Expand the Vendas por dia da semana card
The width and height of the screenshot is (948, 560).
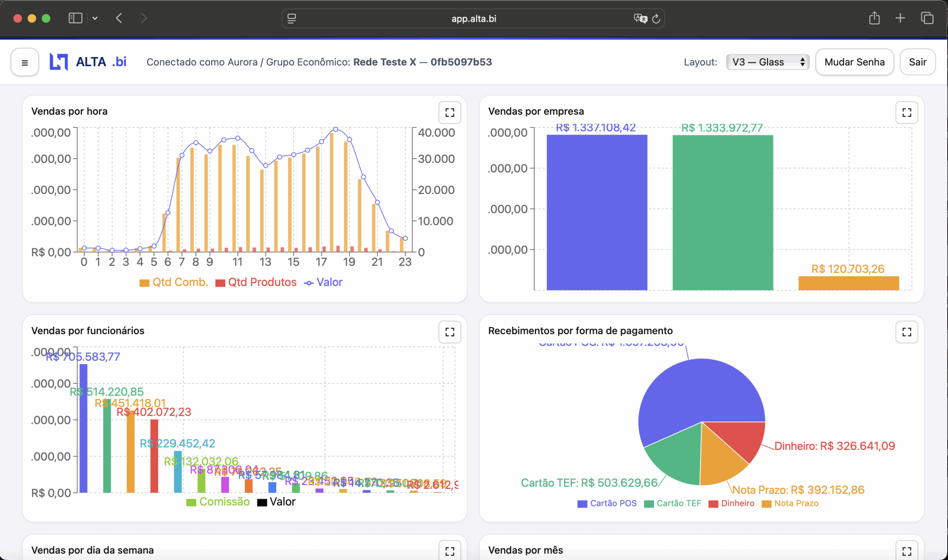(x=449, y=551)
